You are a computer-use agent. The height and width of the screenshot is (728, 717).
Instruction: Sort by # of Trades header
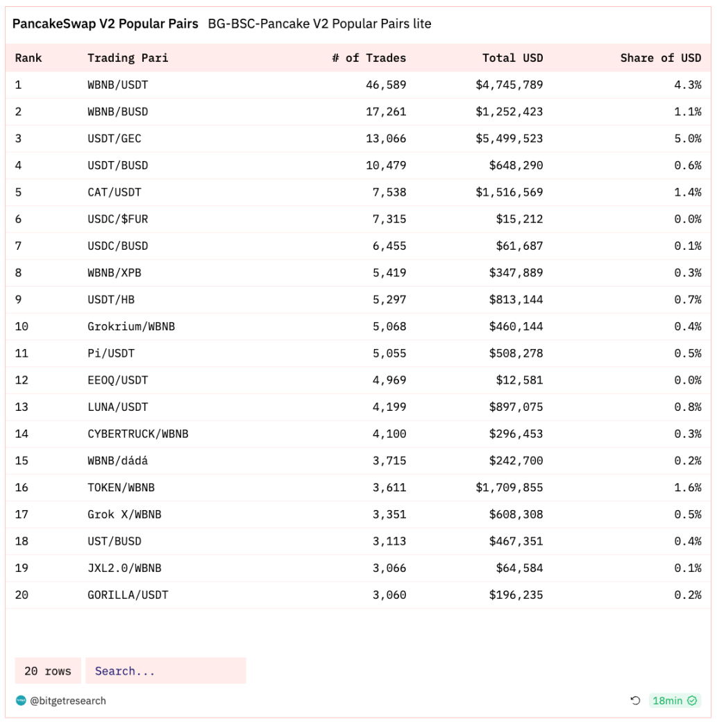coord(369,58)
